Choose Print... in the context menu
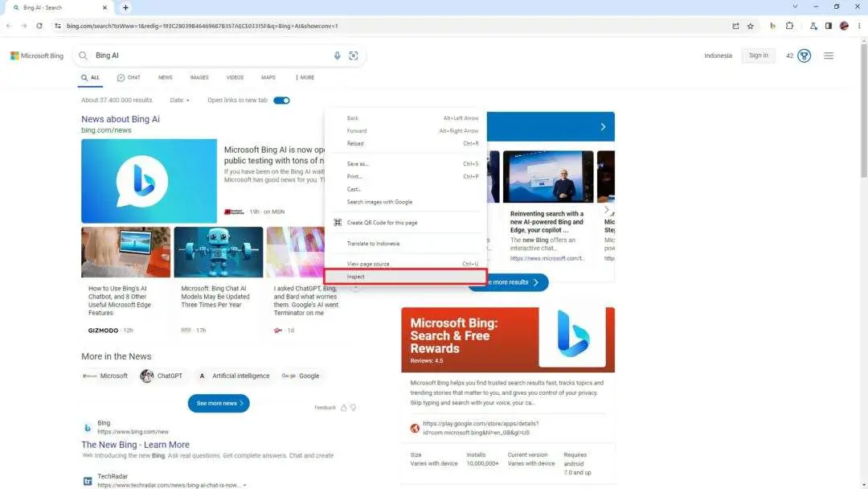Screen dimensions: 868x489 [x=405, y=177]
